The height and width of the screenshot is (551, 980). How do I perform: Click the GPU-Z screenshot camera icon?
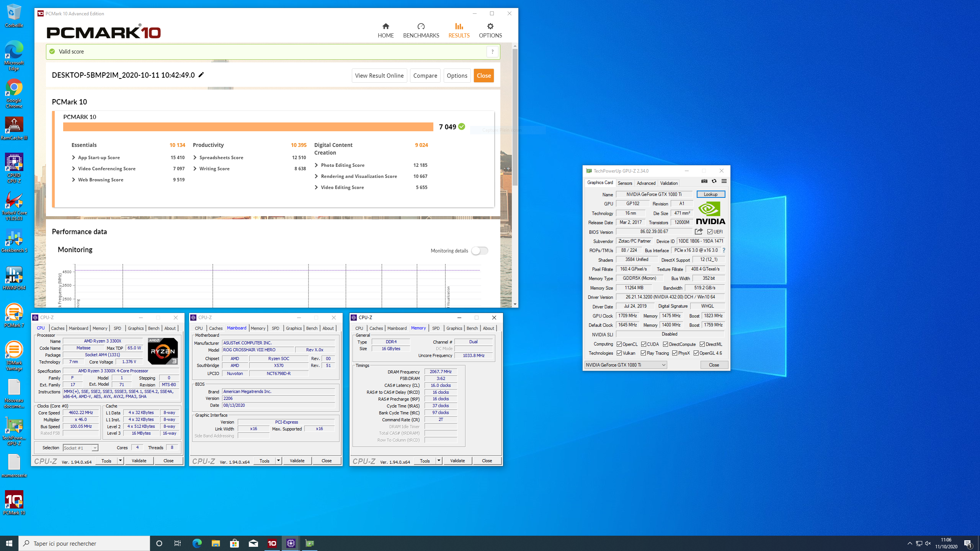pyautogui.click(x=704, y=181)
